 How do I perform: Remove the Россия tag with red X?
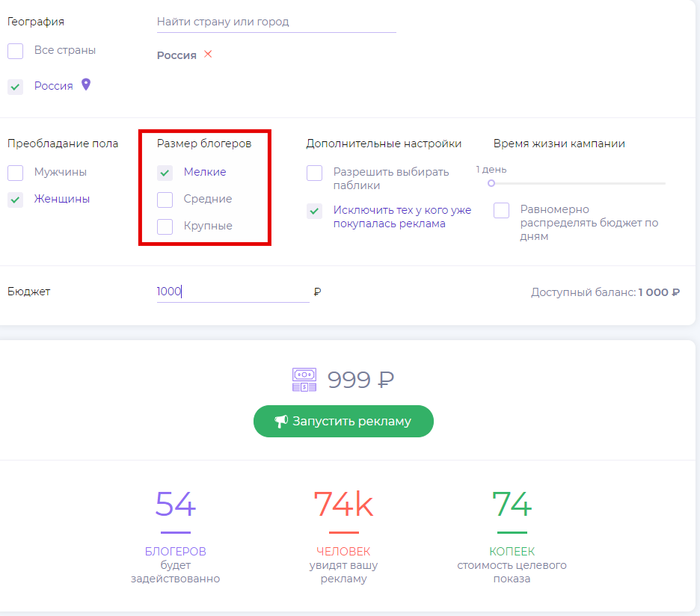click(x=208, y=54)
